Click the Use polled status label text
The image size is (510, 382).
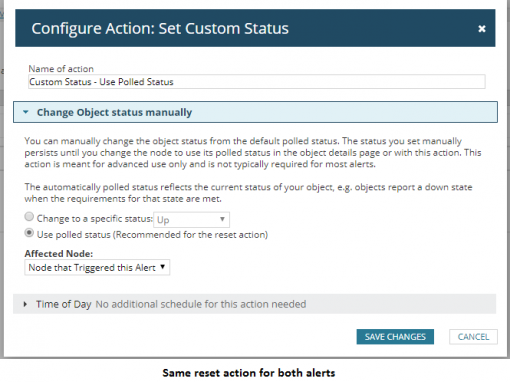click(152, 235)
